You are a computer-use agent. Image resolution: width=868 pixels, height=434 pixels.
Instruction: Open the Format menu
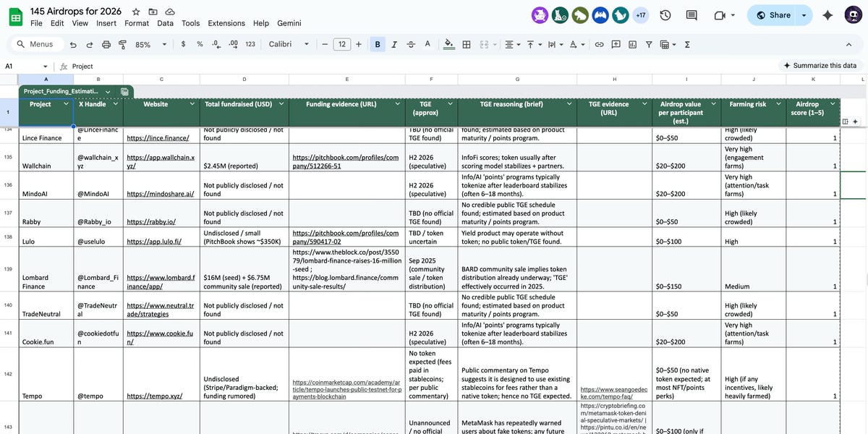pyautogui.click(x=137, y=23)
